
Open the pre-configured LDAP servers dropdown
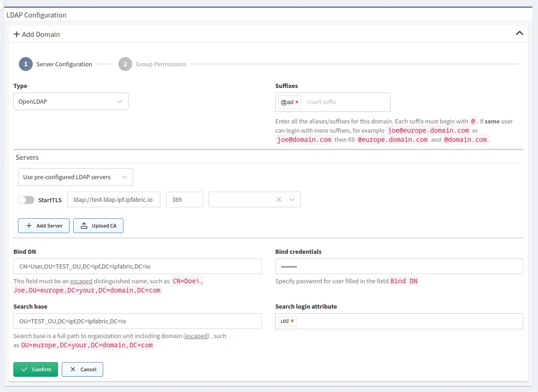coord(75,177)
